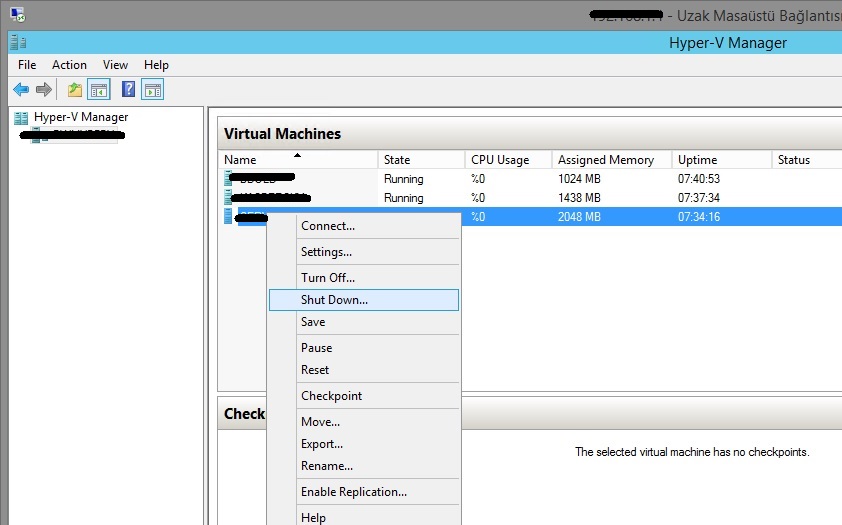Click the Virtual Machines panel heading
This screenshot has width=842, height=525.
[282, 134]
